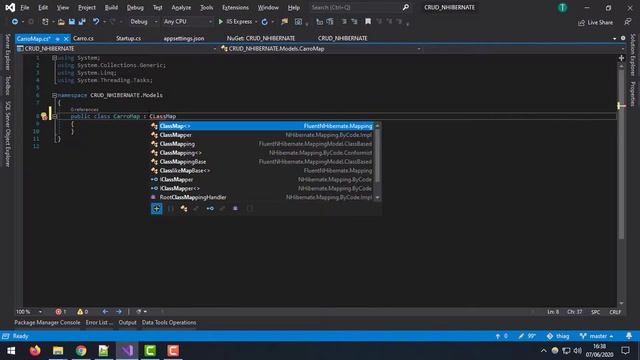Click the search magnifier icon
640x360 pixels.
[x=405, y=7]
